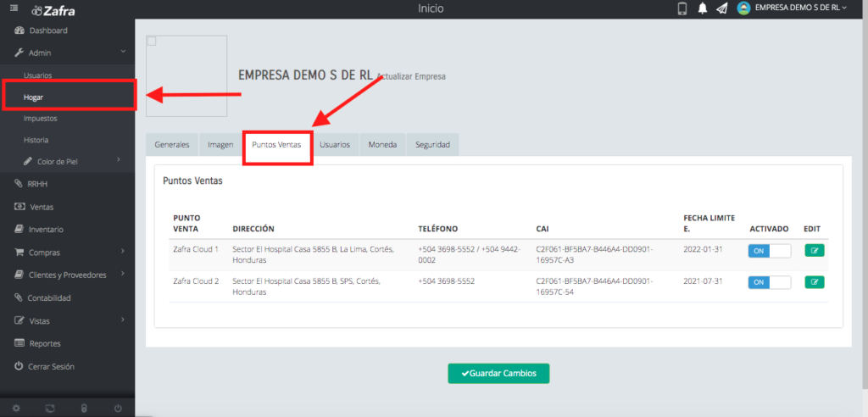Click the Guardar Cambios button

point(498,373)
